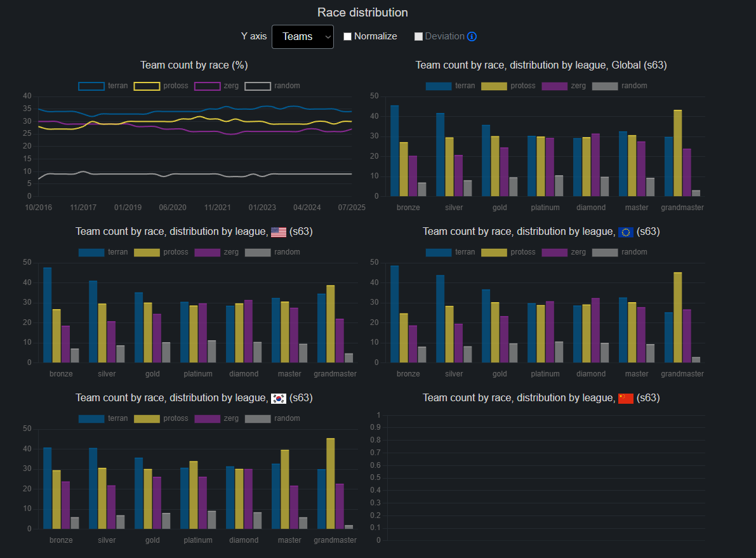
Task: Toggle protoss legend in EU flag chart
Action: 508,252
